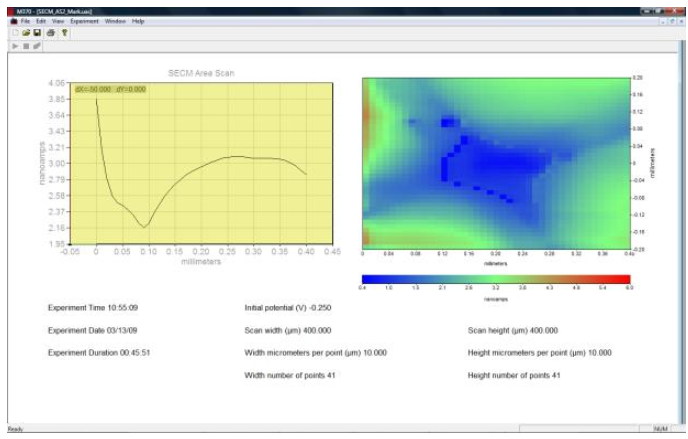This screenshot has height=439, width=688.
Task: Click the Open file folder icon
Action: [23, 32]
